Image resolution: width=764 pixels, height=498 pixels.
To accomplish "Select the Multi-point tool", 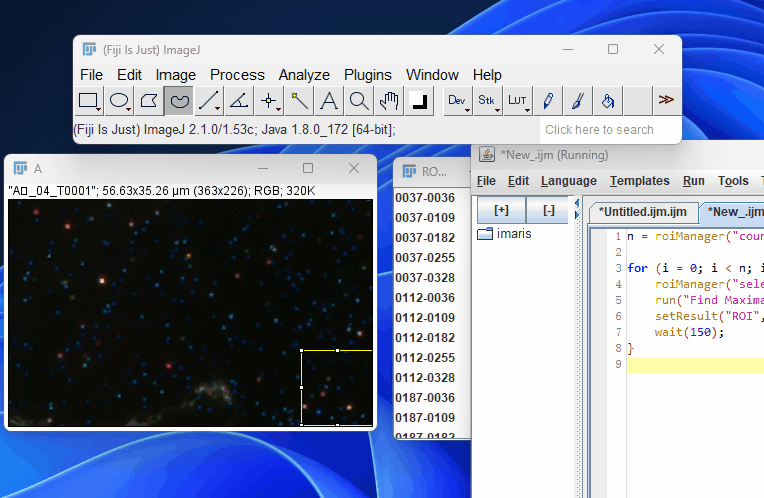I will pos(269,101).
